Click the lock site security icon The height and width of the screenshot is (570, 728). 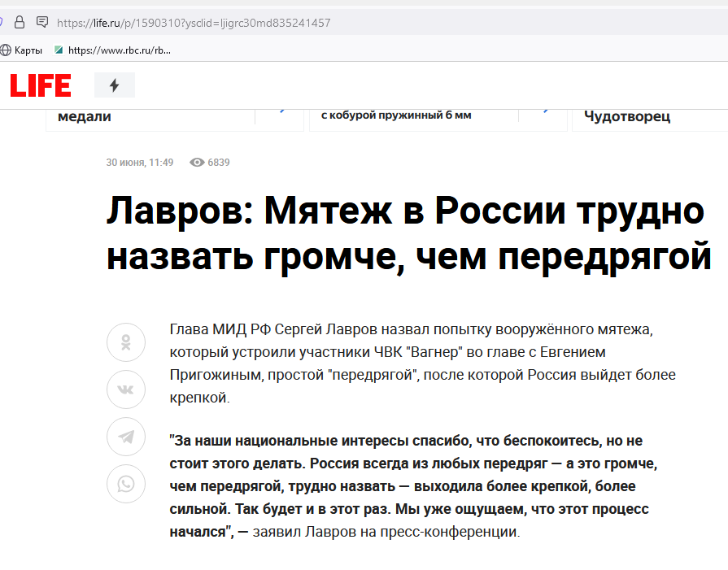(20, 22)
